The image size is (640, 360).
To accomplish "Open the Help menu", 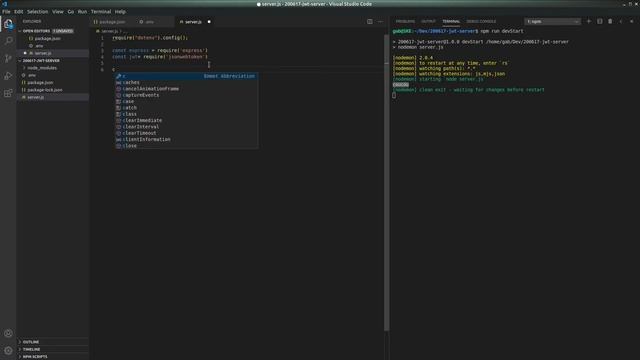I will (120, 12).
